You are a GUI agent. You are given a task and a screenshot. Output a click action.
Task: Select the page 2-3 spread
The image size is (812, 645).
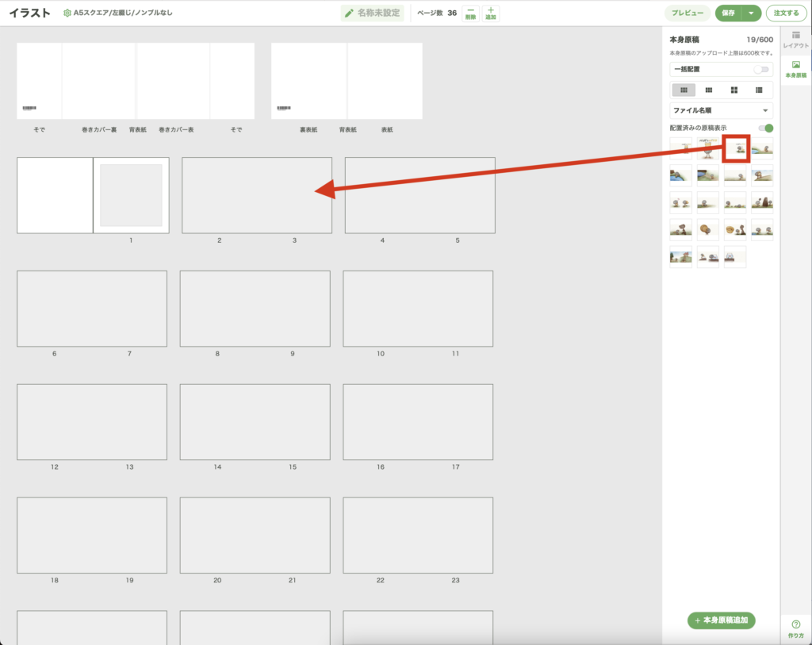click(257, 195)
